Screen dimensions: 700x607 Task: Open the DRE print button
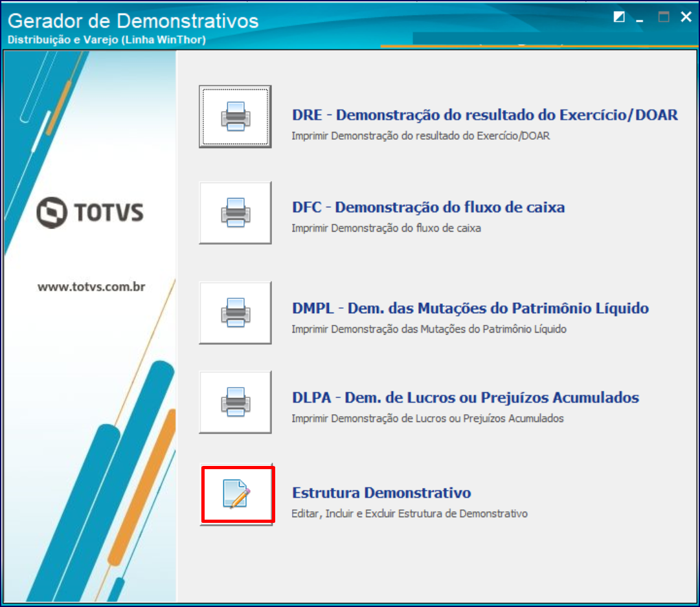pos(235,117)
